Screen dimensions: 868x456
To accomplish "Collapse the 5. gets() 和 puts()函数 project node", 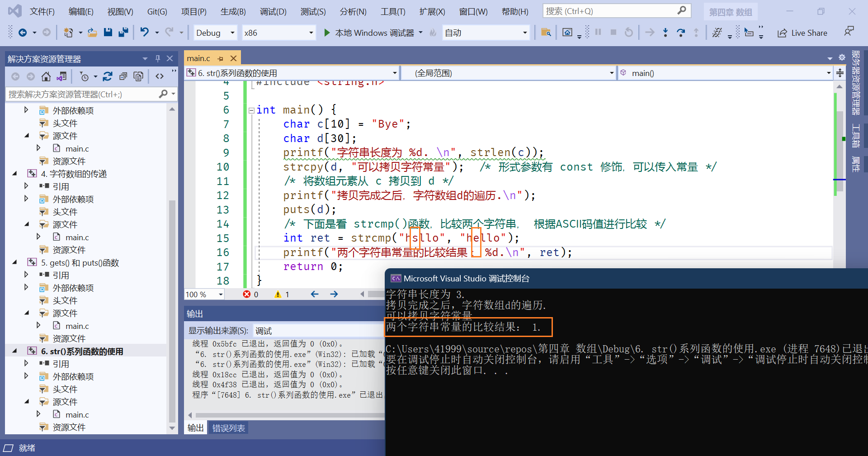I will pyautogui.click(x=14, y=262).
